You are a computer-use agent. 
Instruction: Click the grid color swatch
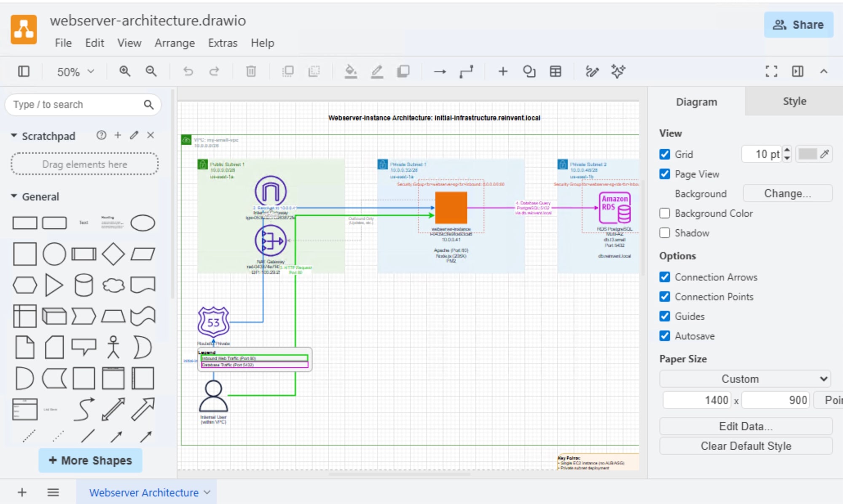tap(807, 154)
